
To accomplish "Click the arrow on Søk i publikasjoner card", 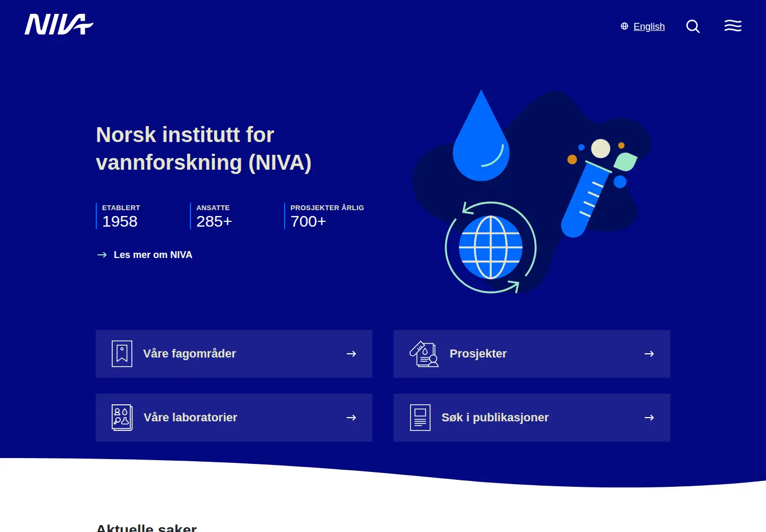I will pos(649,418).
